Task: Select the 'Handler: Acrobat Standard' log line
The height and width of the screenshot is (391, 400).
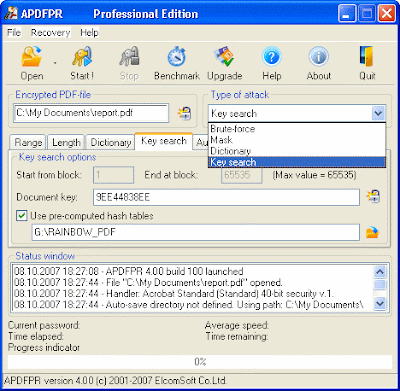Action: coord(174,294)
